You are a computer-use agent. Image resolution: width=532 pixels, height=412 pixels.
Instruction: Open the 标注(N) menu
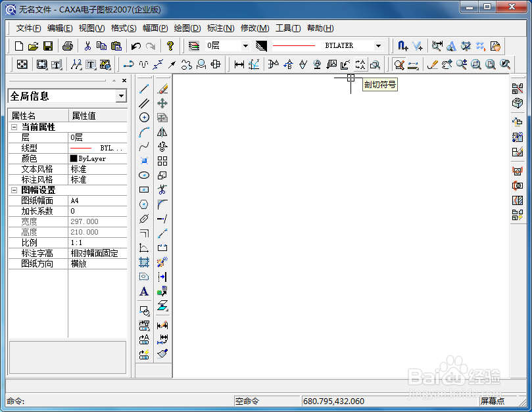[220, 28]
